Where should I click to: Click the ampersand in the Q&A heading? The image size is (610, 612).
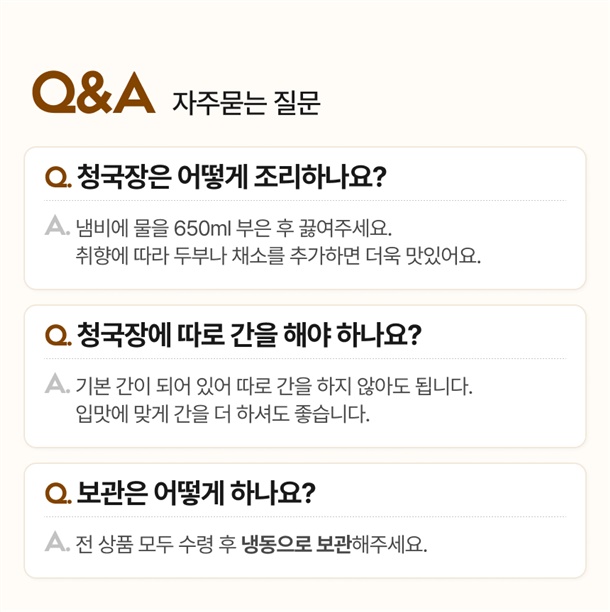pos(96,94)
